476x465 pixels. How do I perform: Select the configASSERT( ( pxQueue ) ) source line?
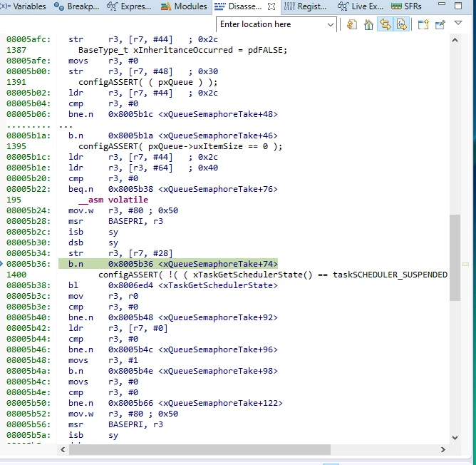(x=148, y=82)
